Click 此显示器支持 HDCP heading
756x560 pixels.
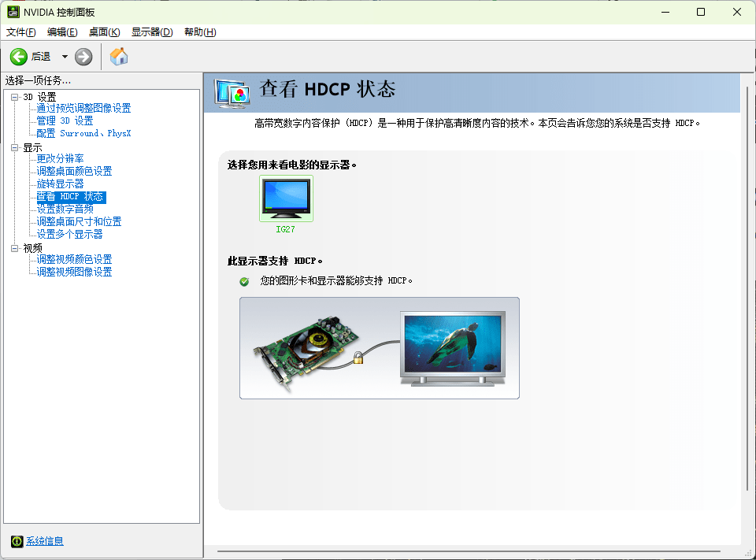pos(275,261)
